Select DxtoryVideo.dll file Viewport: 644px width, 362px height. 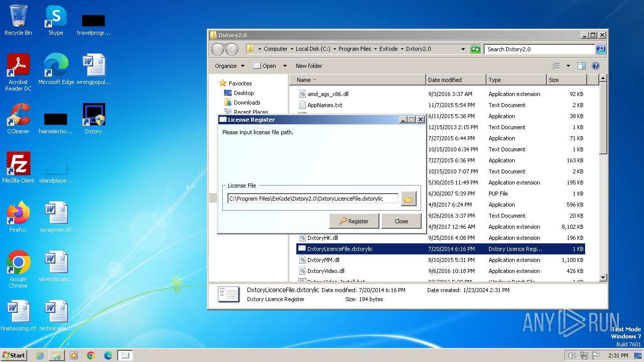pos(326,271)
